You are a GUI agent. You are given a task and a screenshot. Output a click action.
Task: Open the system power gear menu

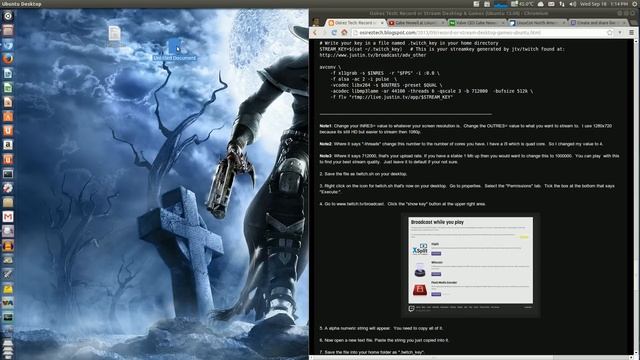pos(636,4)
